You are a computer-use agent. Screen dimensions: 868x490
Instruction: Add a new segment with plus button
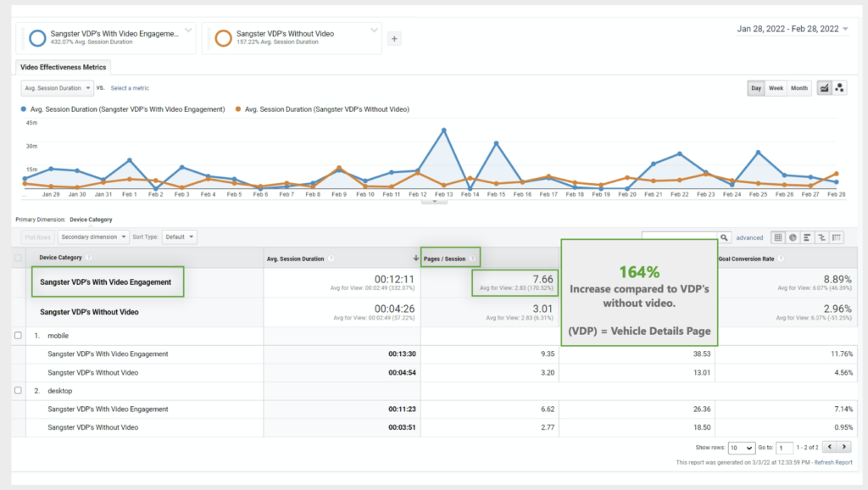[x=394, y=39]
